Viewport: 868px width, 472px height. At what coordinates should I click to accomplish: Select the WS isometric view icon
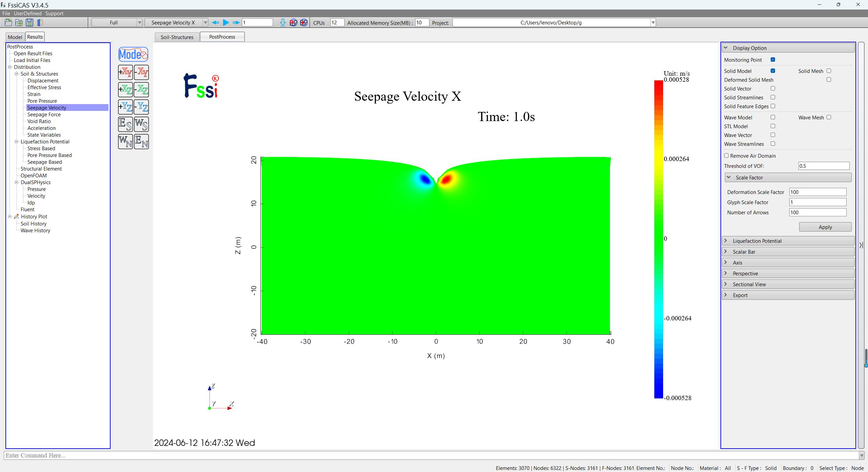(141, 124)
